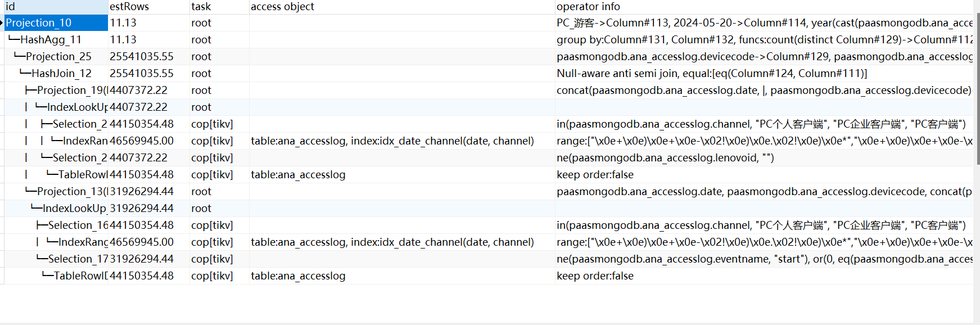Select the group by:Column#131 operator info cell

(x=764, y=40)
